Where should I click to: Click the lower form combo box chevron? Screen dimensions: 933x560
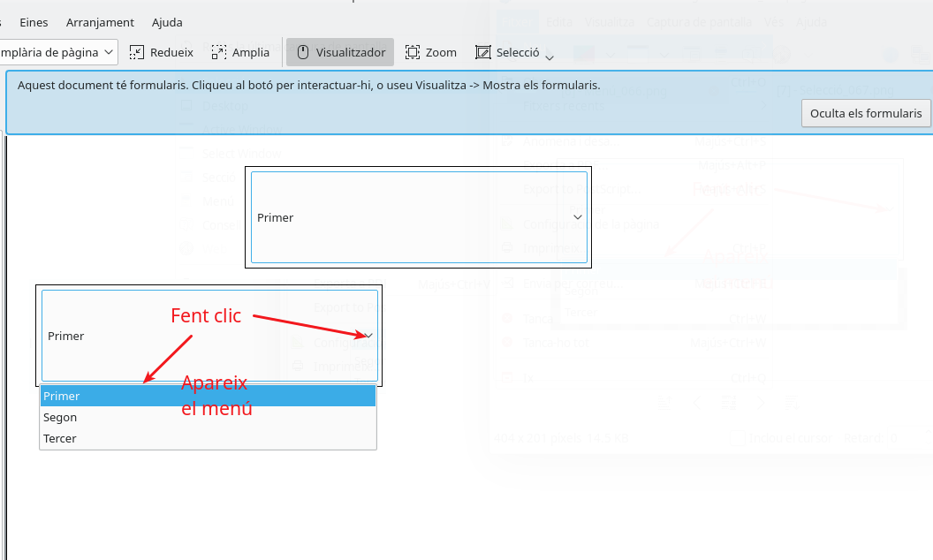tap(368, 336)
